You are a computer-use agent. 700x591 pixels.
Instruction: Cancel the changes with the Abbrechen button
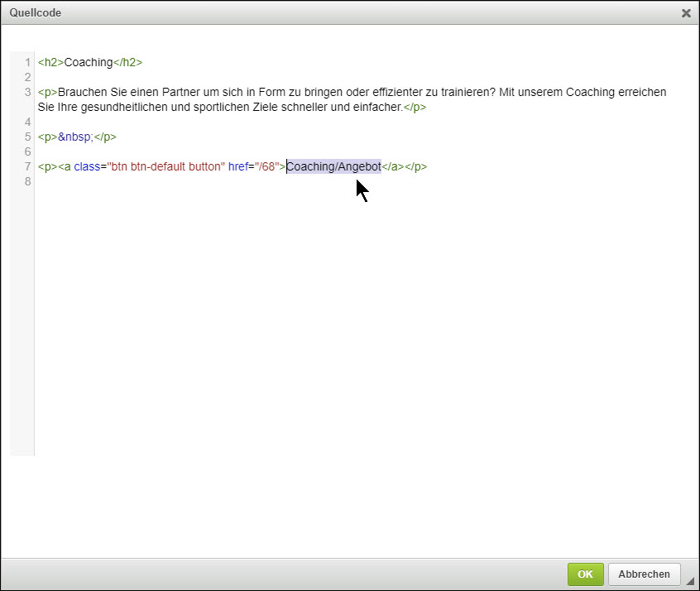click(x=644, y=574)
